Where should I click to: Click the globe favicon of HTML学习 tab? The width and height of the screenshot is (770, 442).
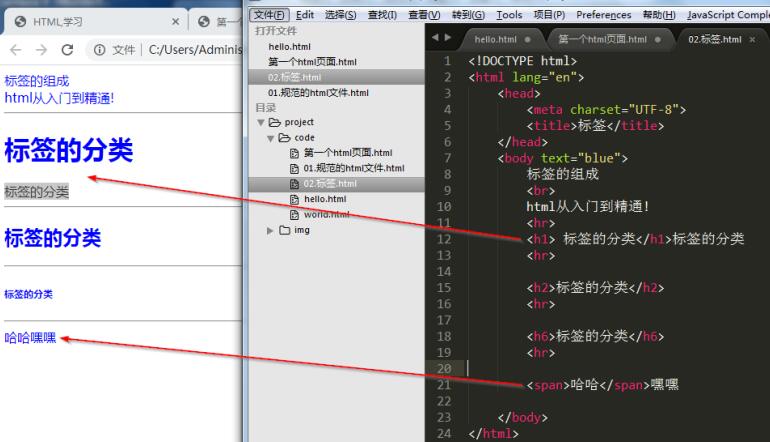[x=20, y=22]
